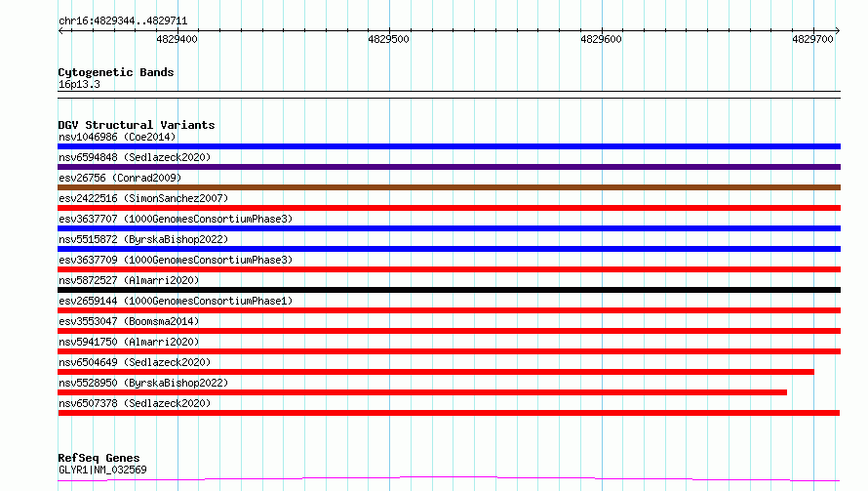Select the Cytogenetic Bands track title
The width and height of the screenshot is (868, 491).
tap(116, 72)
